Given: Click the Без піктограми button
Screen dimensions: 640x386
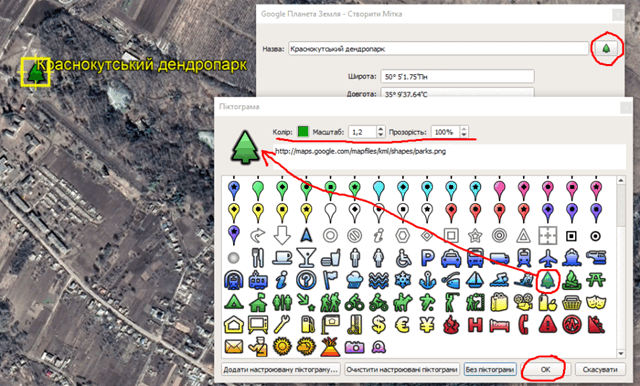Looking at the screenshot, I should click(x=489, y=370).
